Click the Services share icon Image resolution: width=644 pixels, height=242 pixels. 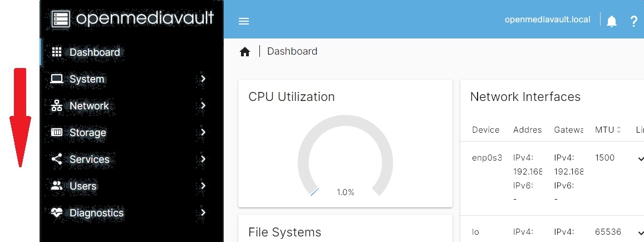56,159
